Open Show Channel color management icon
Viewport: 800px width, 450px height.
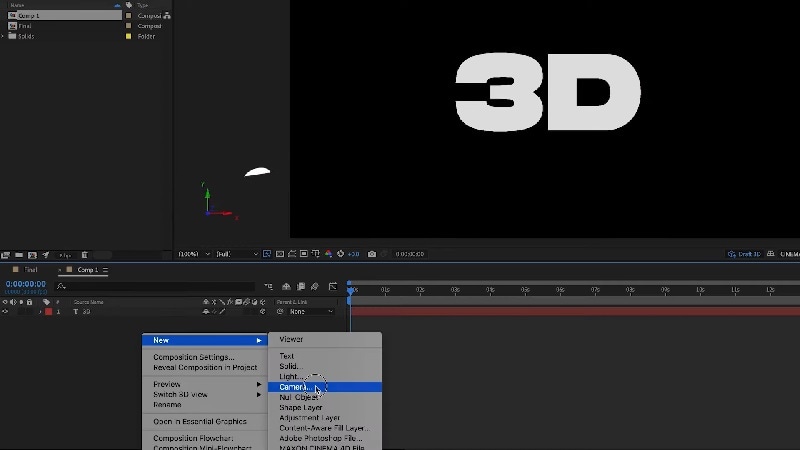[328, 254]
